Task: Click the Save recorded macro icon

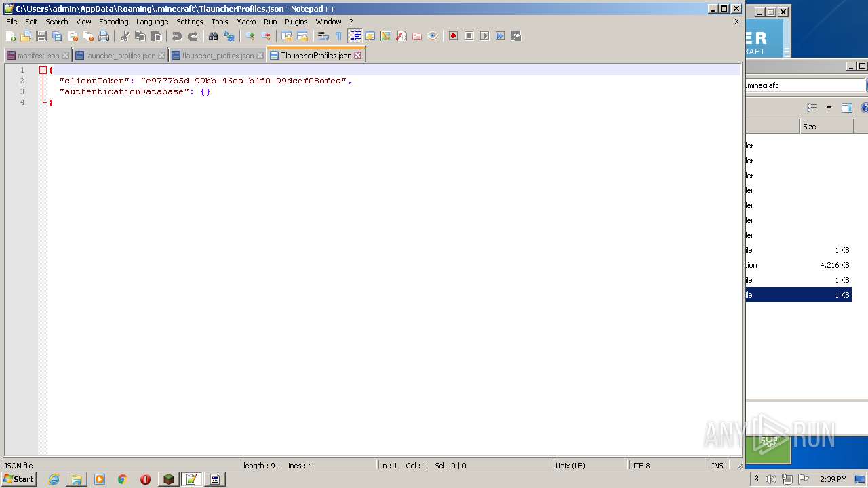Action: [516, 36]
